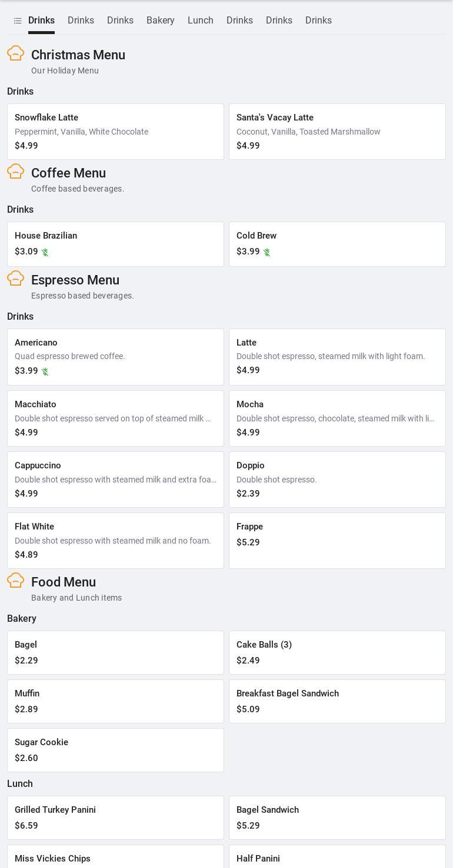Select the Sugar Cookie bakery item
Screen dimensions: 453x868
pos(115,750)
